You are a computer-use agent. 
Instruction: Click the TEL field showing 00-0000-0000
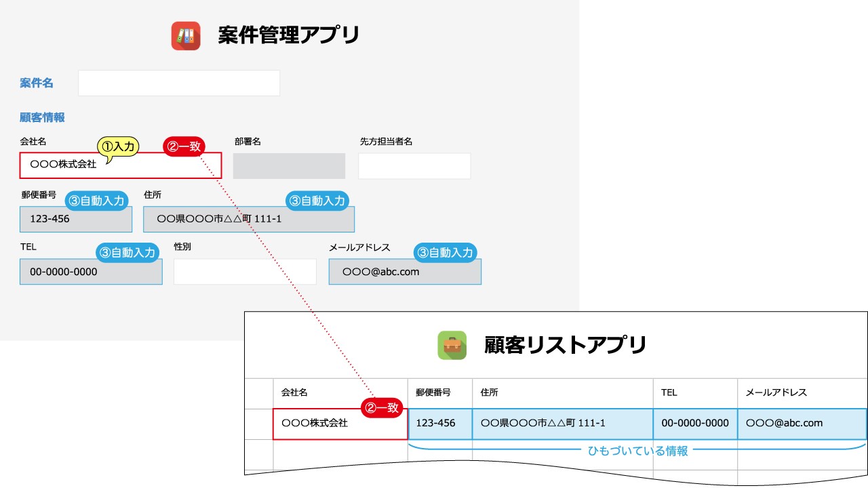pos(91,271)
